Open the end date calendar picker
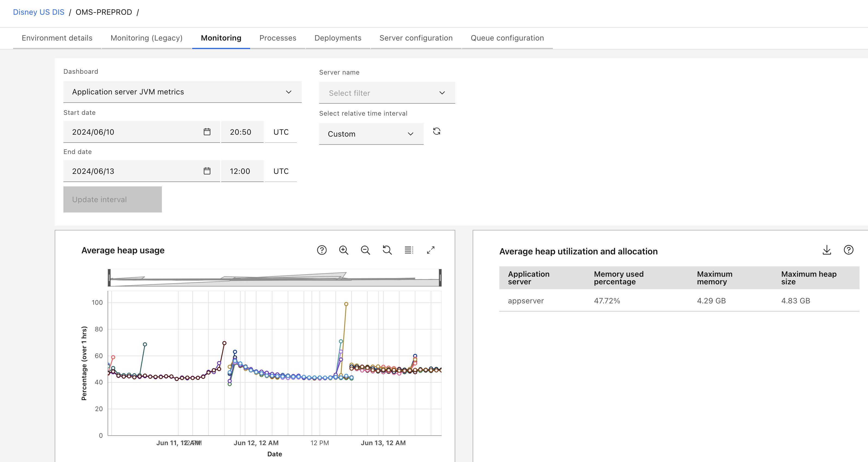868x462 pixels. pos(207,171)
